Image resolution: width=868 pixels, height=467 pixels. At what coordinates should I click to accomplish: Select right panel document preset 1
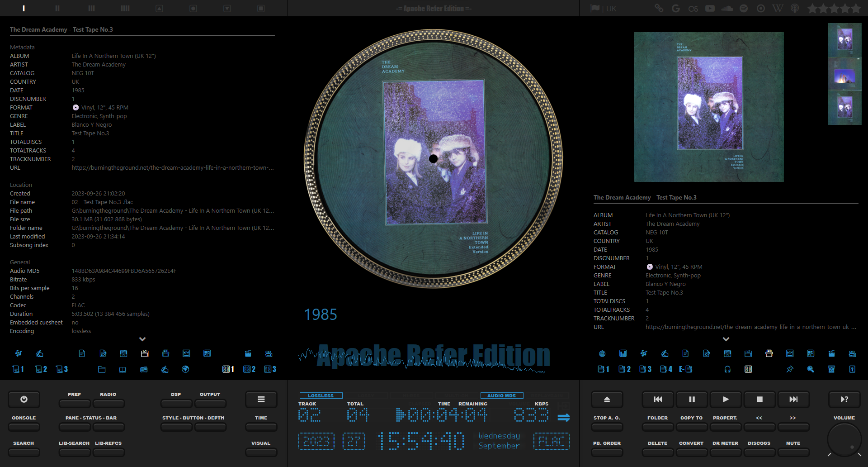click(604, 369)
